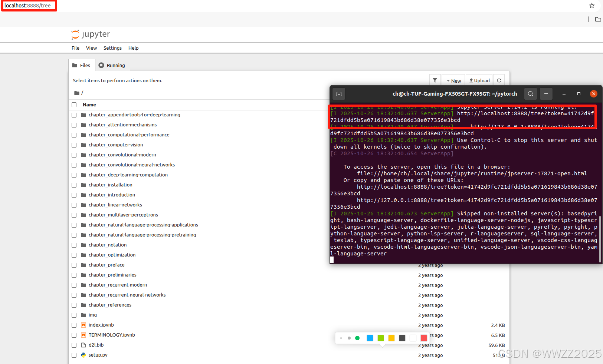Click folder icon of chapter_attention-mechanisms
Image resolution: width=603 pixels, height=364 pixels.
point(83,125)
